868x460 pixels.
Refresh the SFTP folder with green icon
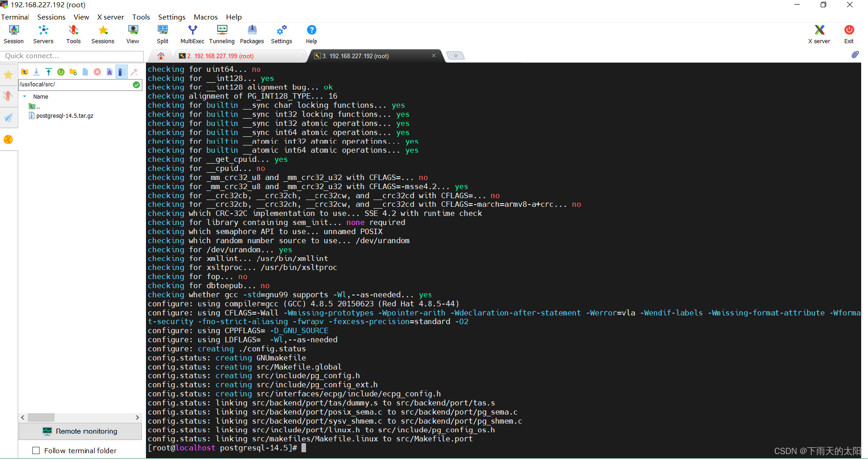click(x=61, y=72)
